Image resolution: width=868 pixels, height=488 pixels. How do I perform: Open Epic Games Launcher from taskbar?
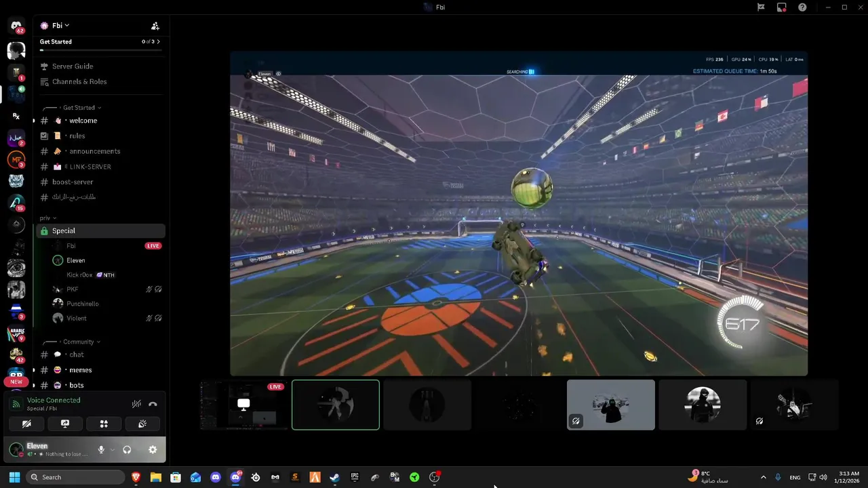(x=355, y=477)
